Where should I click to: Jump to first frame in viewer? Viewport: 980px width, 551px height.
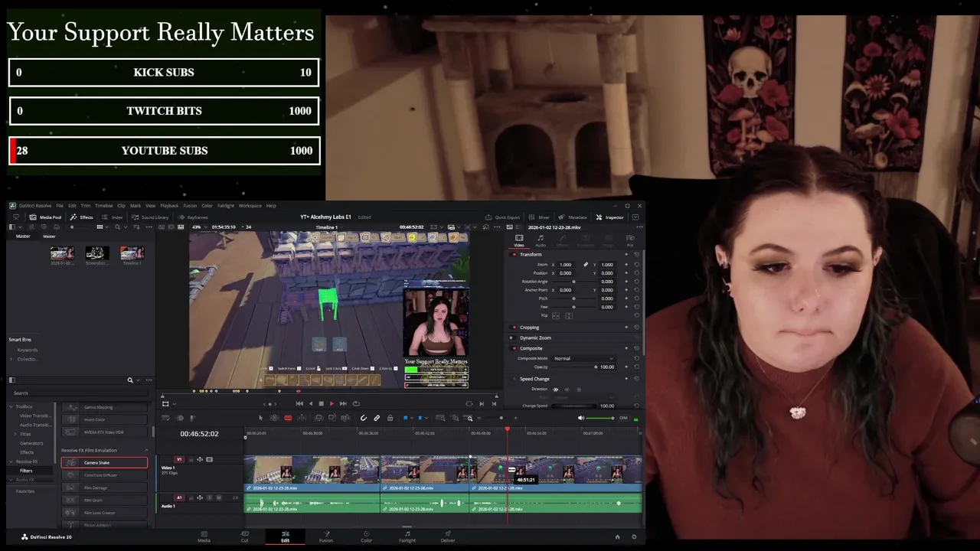(299, 403)
